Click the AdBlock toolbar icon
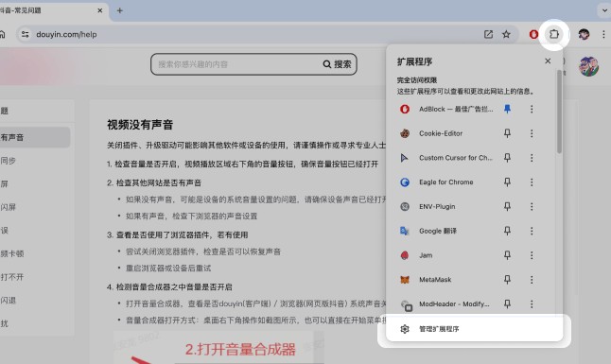 click(533, 34)
